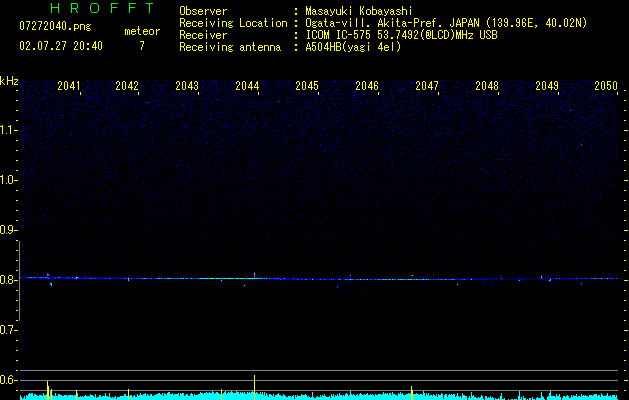
Task: Click the tallest yellow meteor spike near 2044
Action: click(x=254, y=387)
